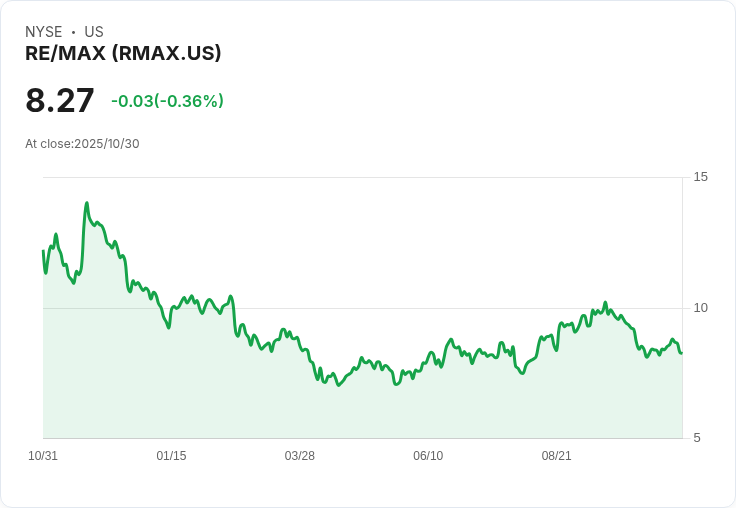
Task: Select the 03/28 date marker
Action: tap(299, 456)
